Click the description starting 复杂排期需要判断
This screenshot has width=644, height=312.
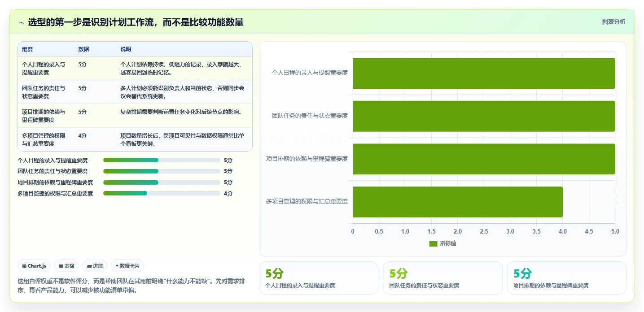pos(181,112)
